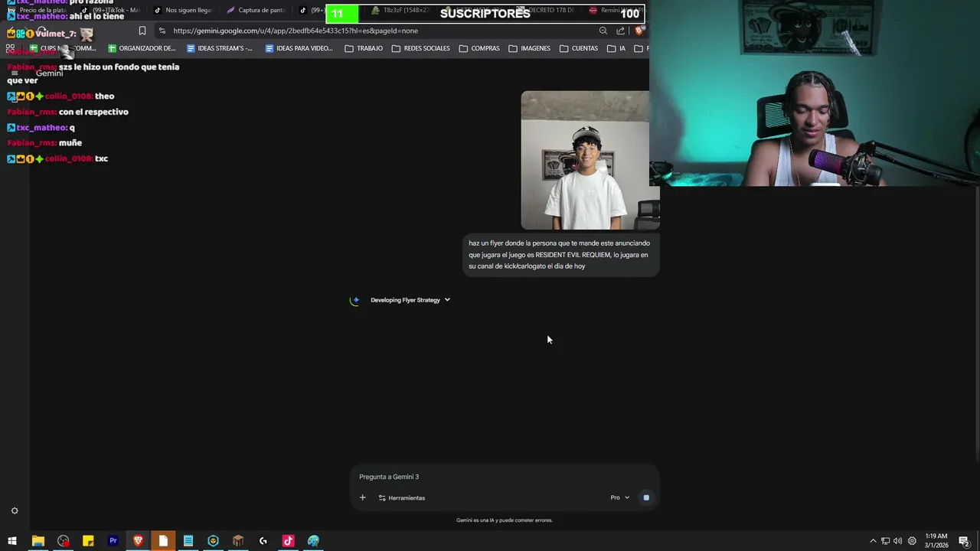Open Windows notification center

coord(964,541)
